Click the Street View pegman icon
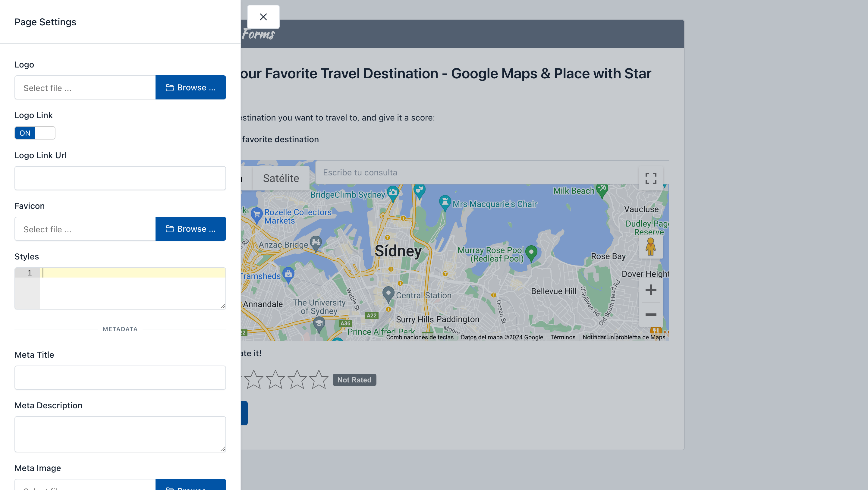 [650, 247]
